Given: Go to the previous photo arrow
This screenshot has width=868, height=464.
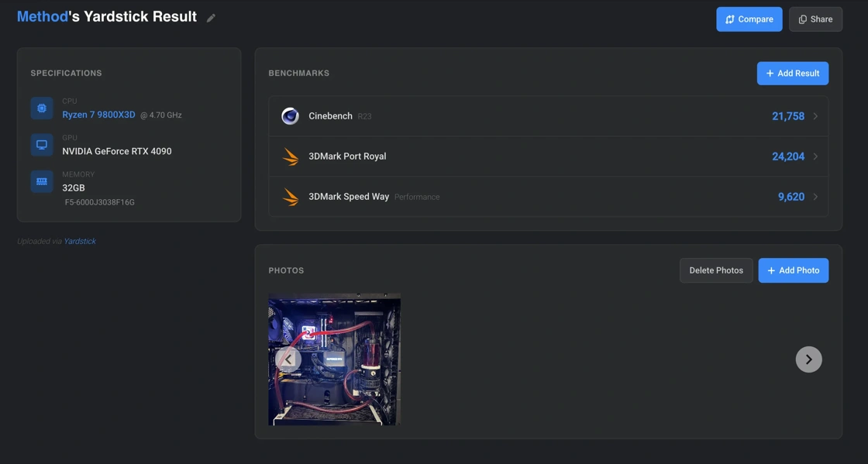Looking at the screenshot, I should tap(288, 359).
